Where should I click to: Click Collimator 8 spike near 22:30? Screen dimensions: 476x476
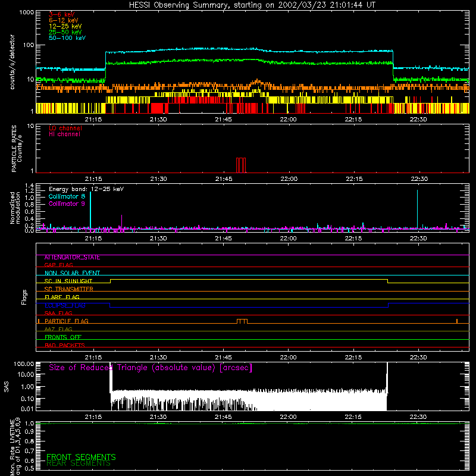417,209
